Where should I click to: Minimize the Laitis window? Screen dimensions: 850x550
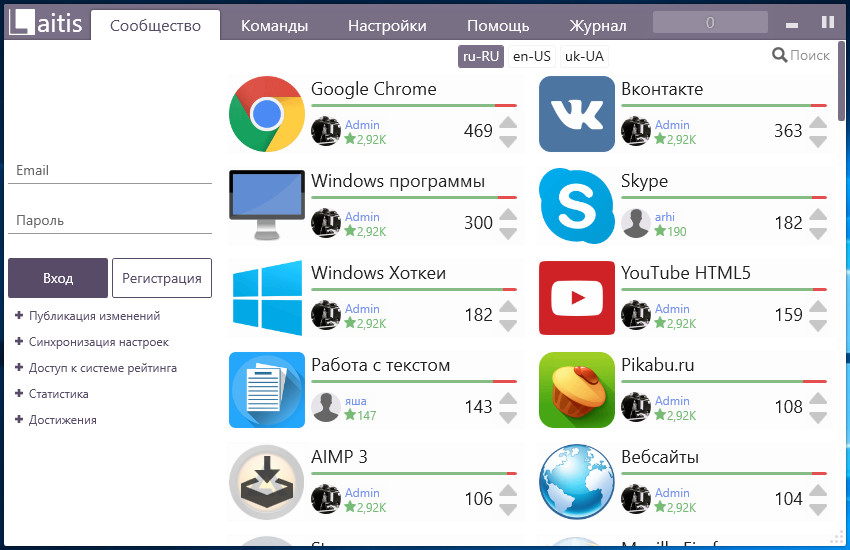click(792, 25)
